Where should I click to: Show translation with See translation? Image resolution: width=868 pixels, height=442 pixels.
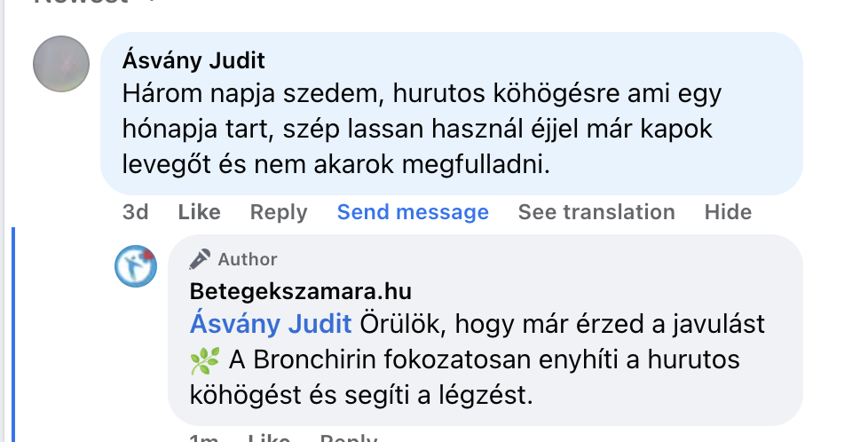(596, 212)
